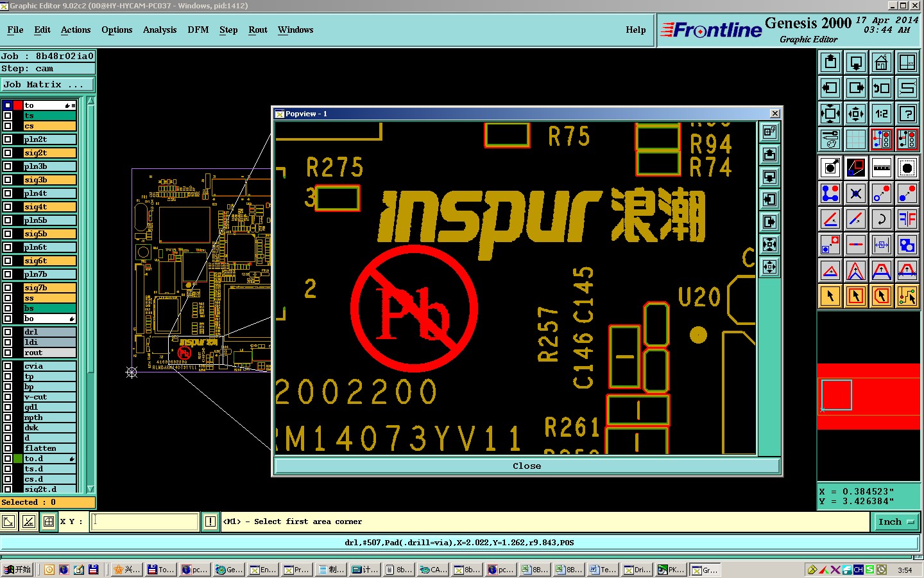Image resolution: width=924 pixels, height=578 pixels.
Task: Select the rectangle area selection tool
Action: [856, 296]
